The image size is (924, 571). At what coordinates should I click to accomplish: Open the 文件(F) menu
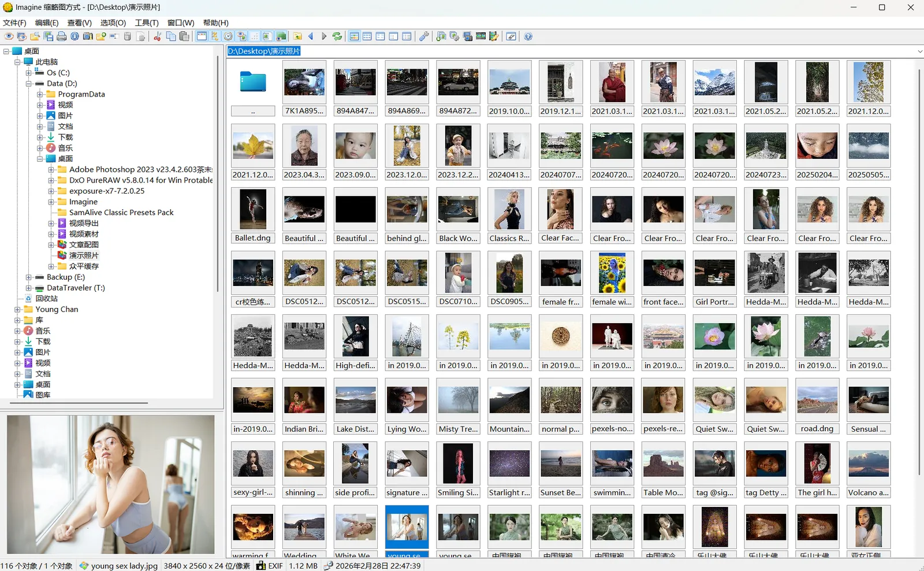14,23
